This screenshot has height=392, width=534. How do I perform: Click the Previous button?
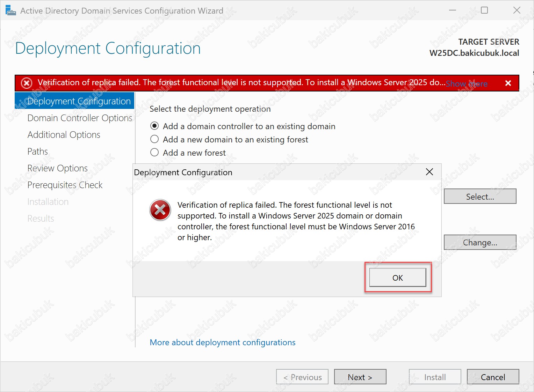(302, 377)
